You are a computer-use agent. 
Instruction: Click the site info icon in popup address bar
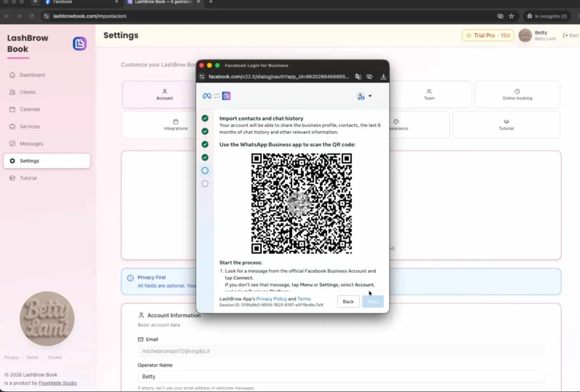202,77
